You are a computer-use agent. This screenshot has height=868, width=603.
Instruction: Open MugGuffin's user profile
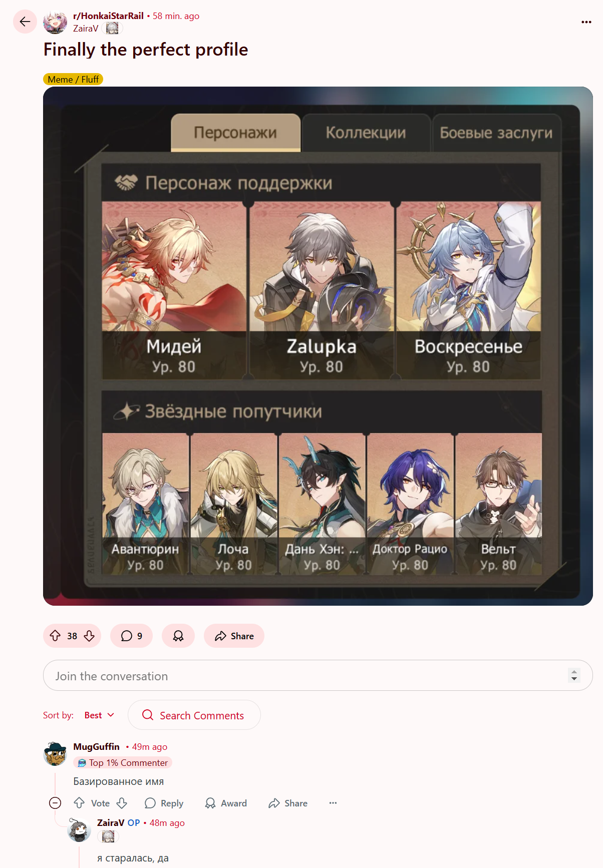(96, 746)
